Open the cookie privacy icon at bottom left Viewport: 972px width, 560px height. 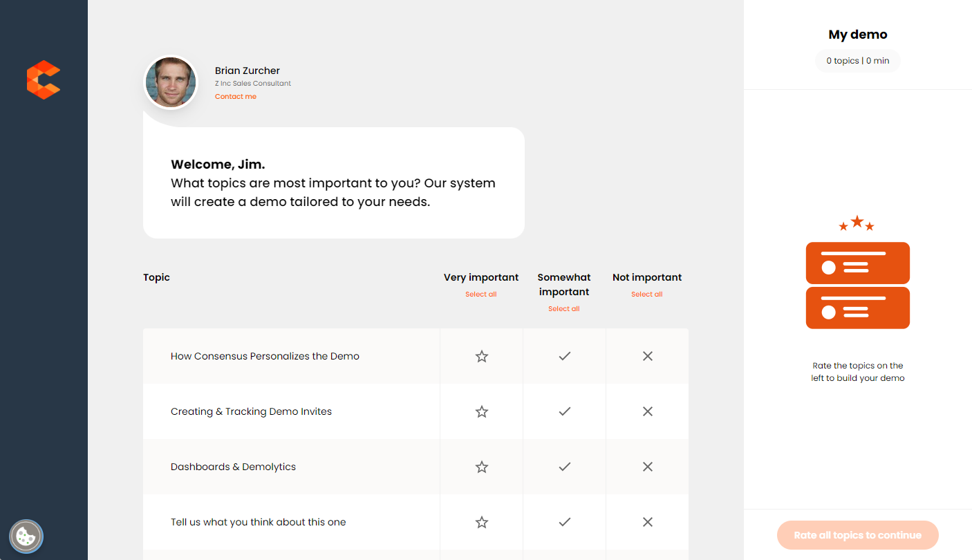(26, 536)
